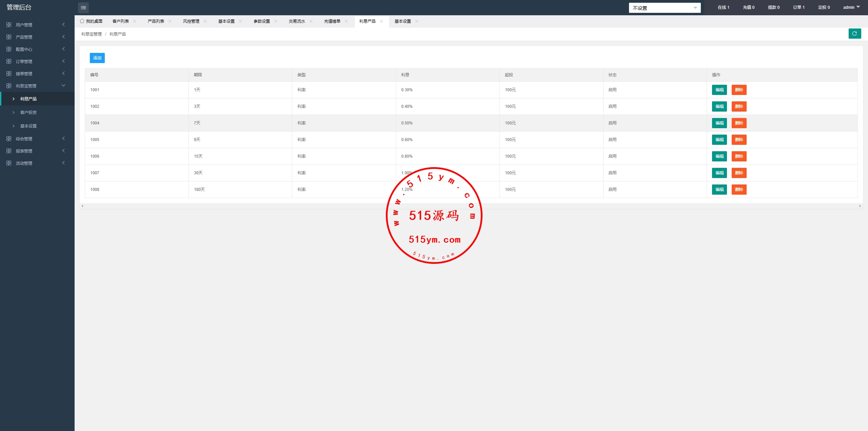Open 客户投资 in the sidebar
Screen dimensions: 868x431
[28, 112]
